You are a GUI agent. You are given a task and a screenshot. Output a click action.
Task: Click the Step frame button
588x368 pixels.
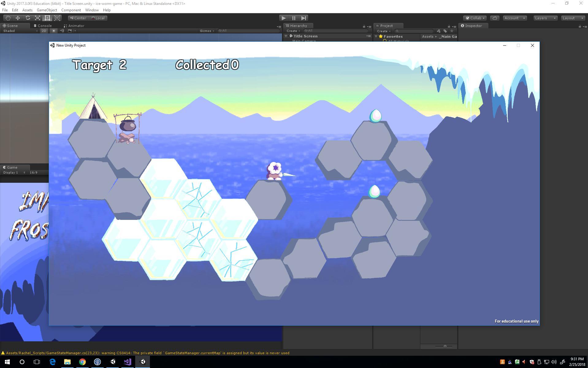point(304,18)
